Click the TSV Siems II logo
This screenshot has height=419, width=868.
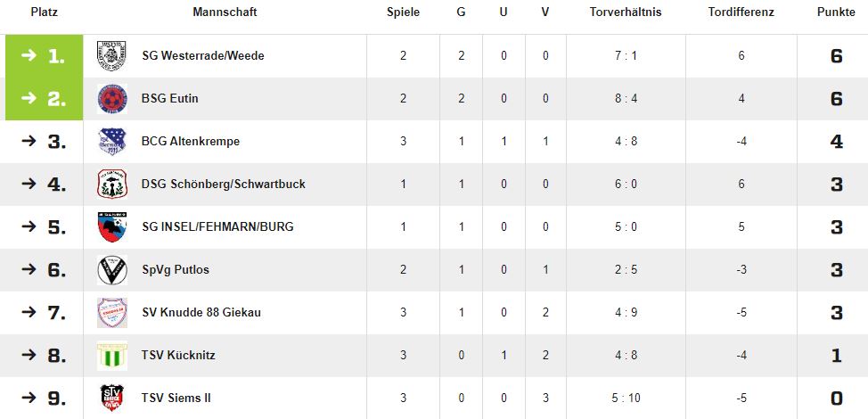[111, 398]
